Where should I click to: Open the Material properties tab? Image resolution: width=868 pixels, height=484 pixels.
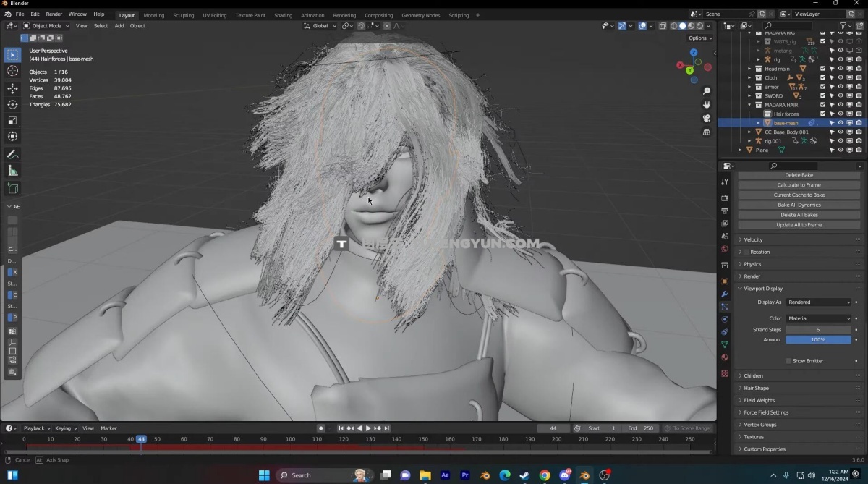(724, 357)
